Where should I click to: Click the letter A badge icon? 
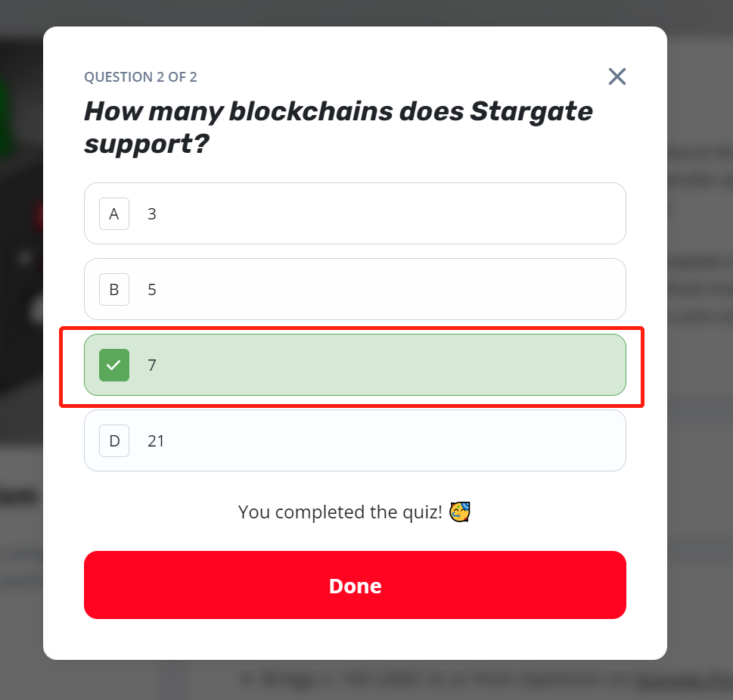point(114,213)
